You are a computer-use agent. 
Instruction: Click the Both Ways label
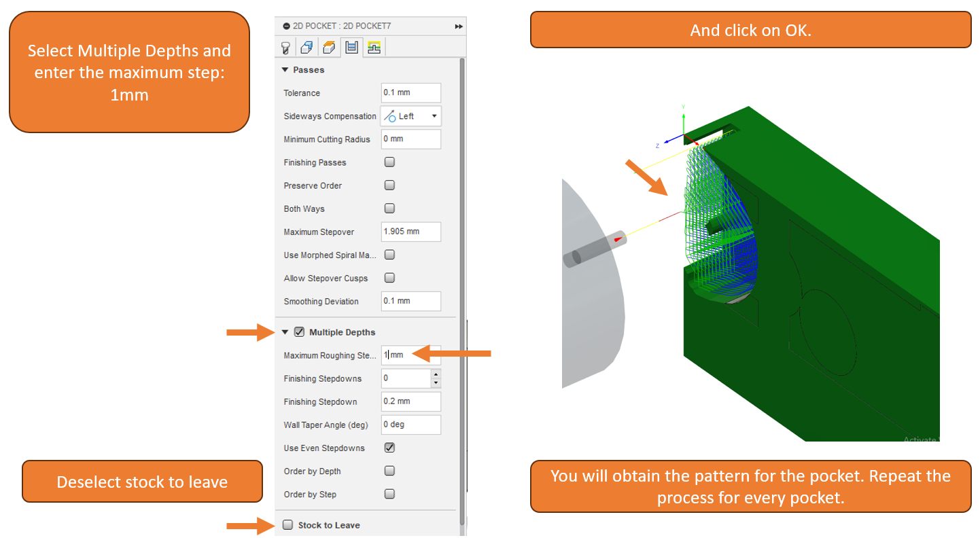(x=304, y=209)
